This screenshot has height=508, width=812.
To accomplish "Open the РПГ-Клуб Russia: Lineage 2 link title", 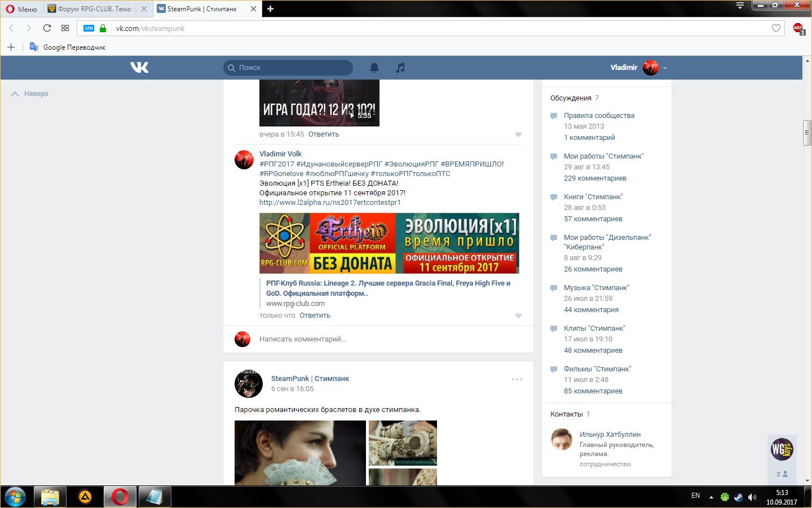I will click(388, 288).
